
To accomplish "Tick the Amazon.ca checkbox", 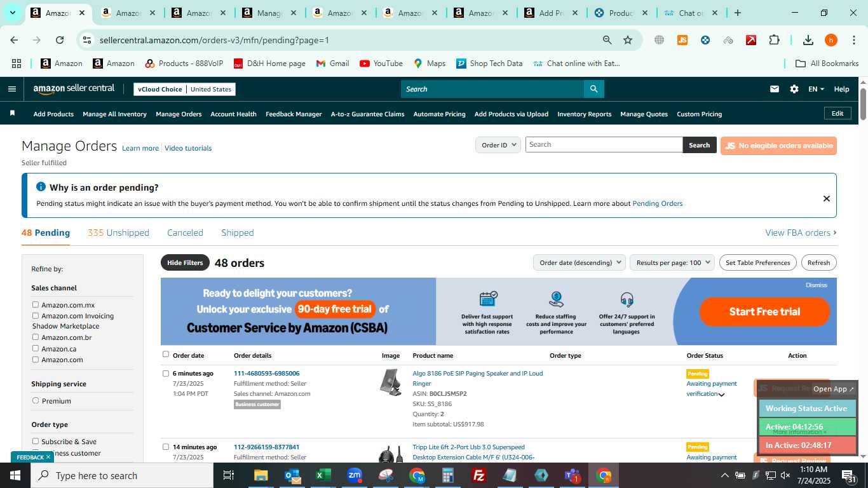I will [x=36, y=348].
